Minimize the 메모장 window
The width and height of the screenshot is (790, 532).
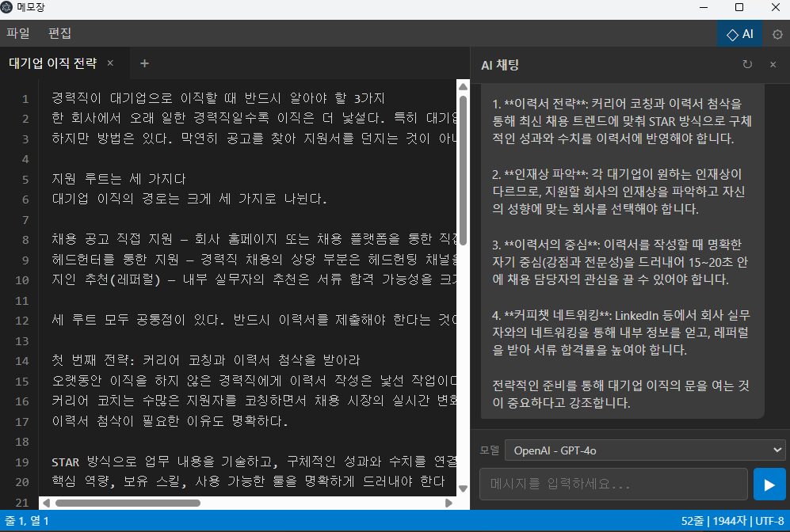(x=704, y=7)
